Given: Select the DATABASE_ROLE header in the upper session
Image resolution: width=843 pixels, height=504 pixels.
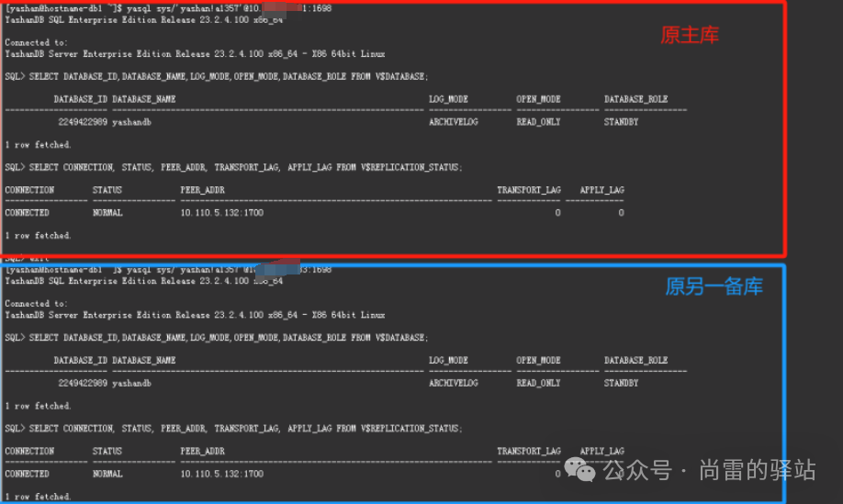Looking at the screenshot, I should (636, 99).
